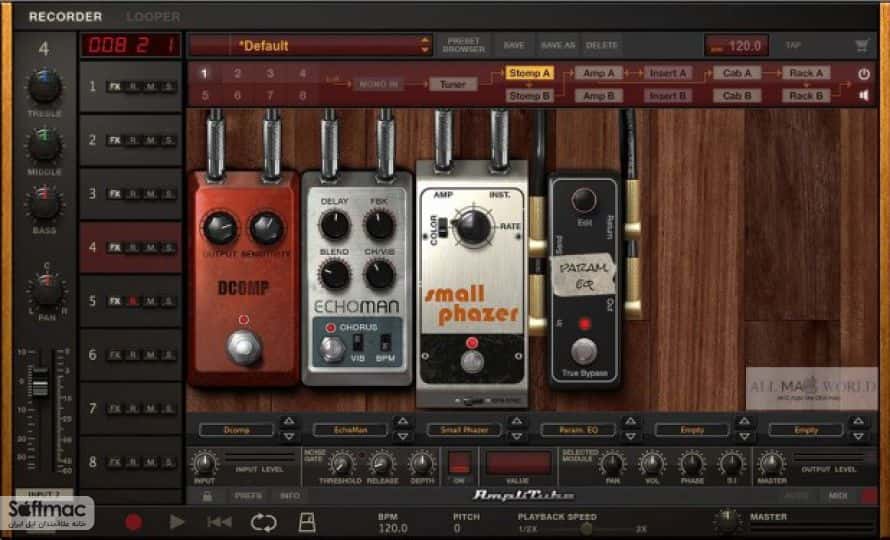Click the red record button
This screenshot has width=890, height=540.
(x=133, y=522)
